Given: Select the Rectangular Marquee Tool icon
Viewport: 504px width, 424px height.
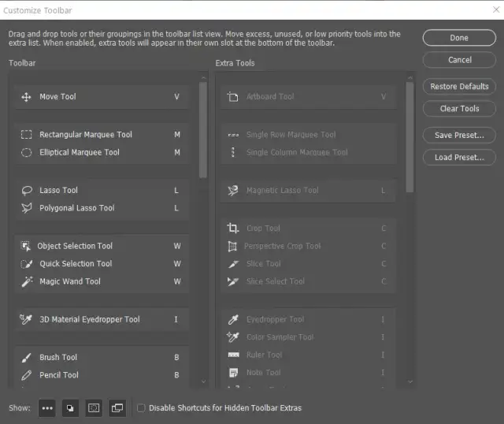Looking at the screenshot, I should coord(26,135).
